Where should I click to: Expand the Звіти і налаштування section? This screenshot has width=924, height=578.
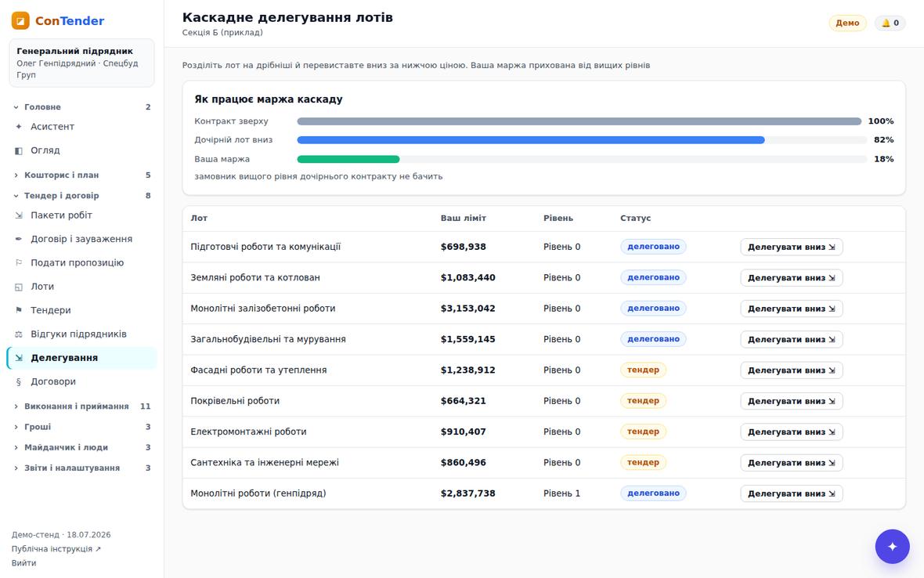pos(82,468)
